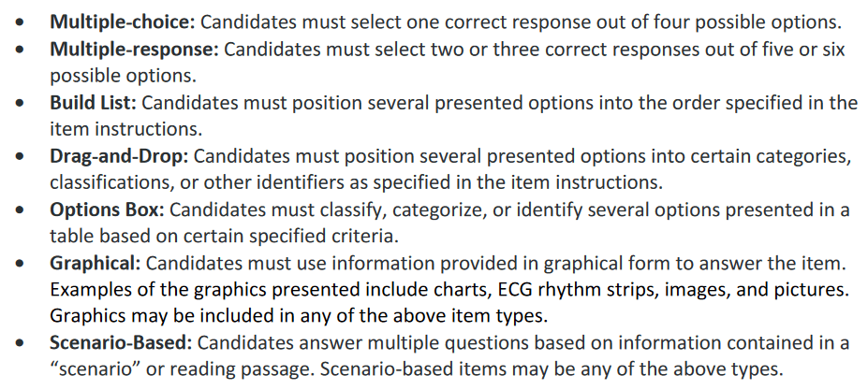Click the bullet point beside Build List
Viewport: 868px width, 390px height.
coord(21,102)
